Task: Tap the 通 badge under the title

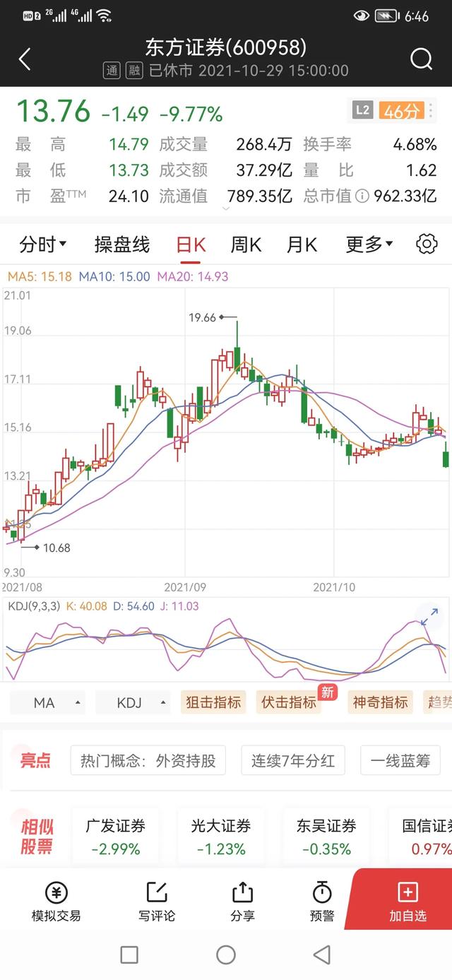Action: point(111,70)
